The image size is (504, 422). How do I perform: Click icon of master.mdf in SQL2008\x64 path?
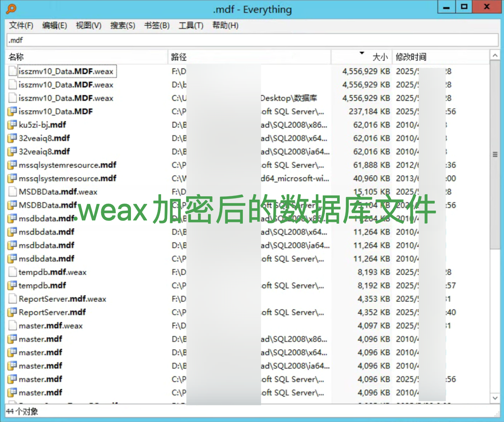[x=12, y=352]
